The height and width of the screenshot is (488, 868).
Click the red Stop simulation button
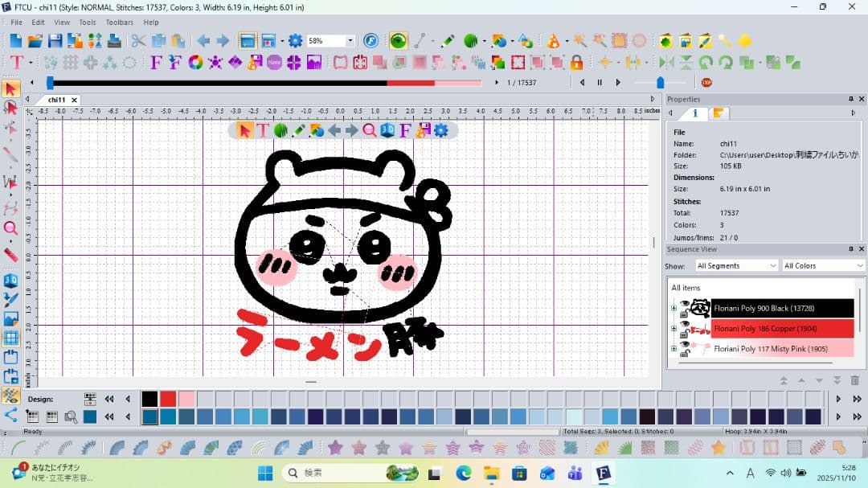point(706,82)
